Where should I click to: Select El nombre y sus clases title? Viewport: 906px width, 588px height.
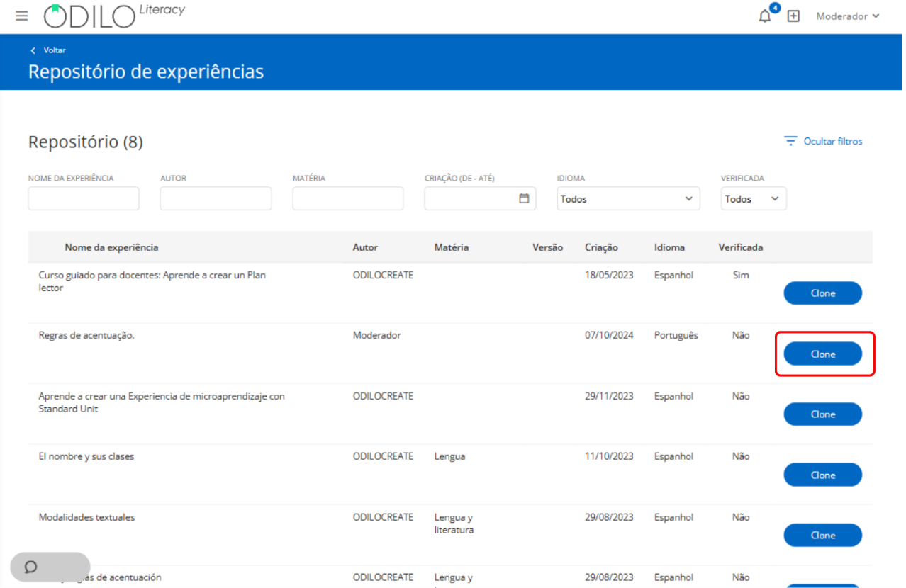(x=86, y=456)
